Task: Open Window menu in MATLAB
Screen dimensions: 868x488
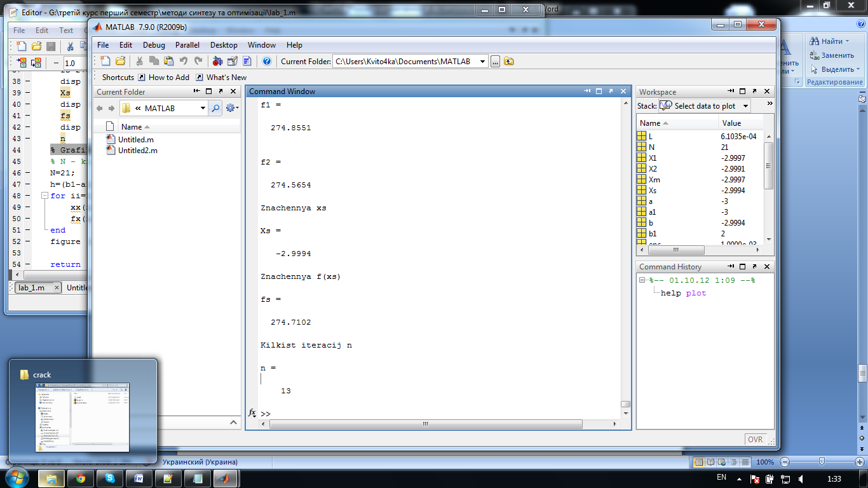Action: pyautogui.click(x=262, y=45)
